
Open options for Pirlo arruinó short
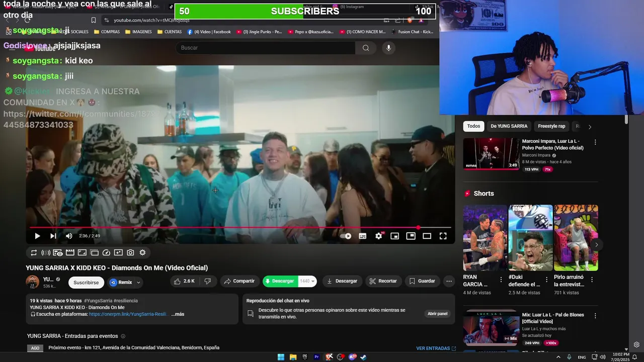[592, 280]
